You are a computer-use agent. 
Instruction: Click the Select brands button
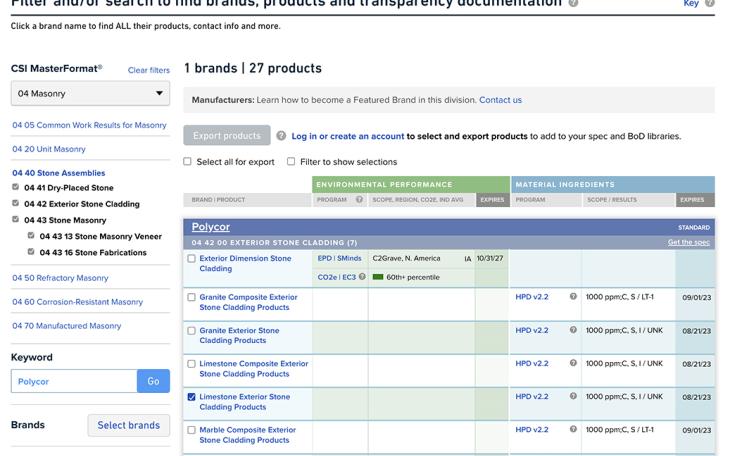[x=128, y=425]
